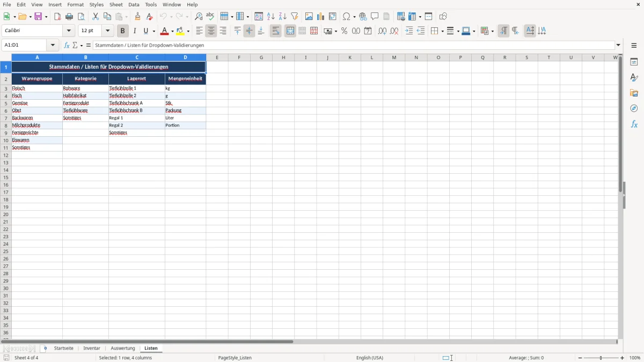Click the Insert Hyperlink icon
The image size is (644, 362).
click(363, 17)
